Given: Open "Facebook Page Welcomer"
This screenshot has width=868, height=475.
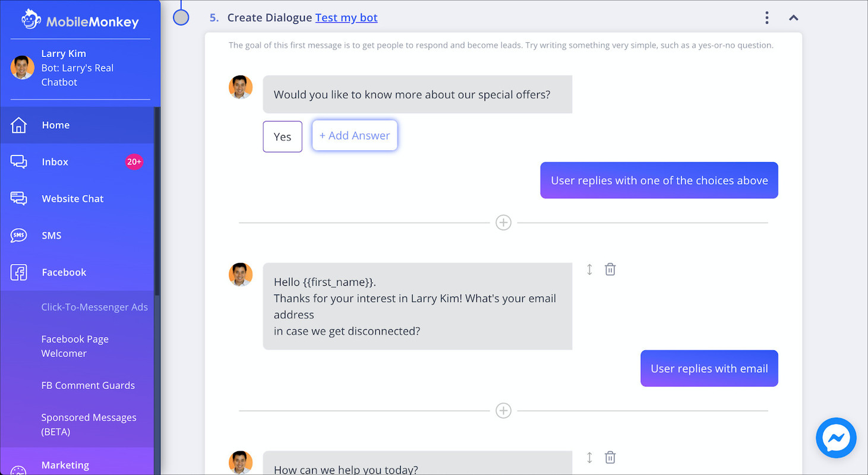Looking at the screenshot, I should tap(75, 346).
